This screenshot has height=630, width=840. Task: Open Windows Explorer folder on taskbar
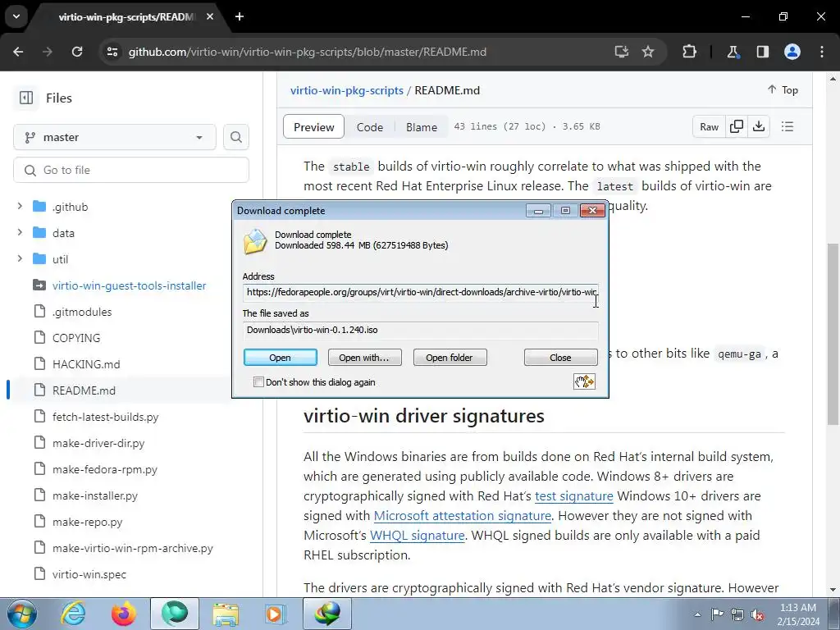pyautogui.click(x=226, y=614)
